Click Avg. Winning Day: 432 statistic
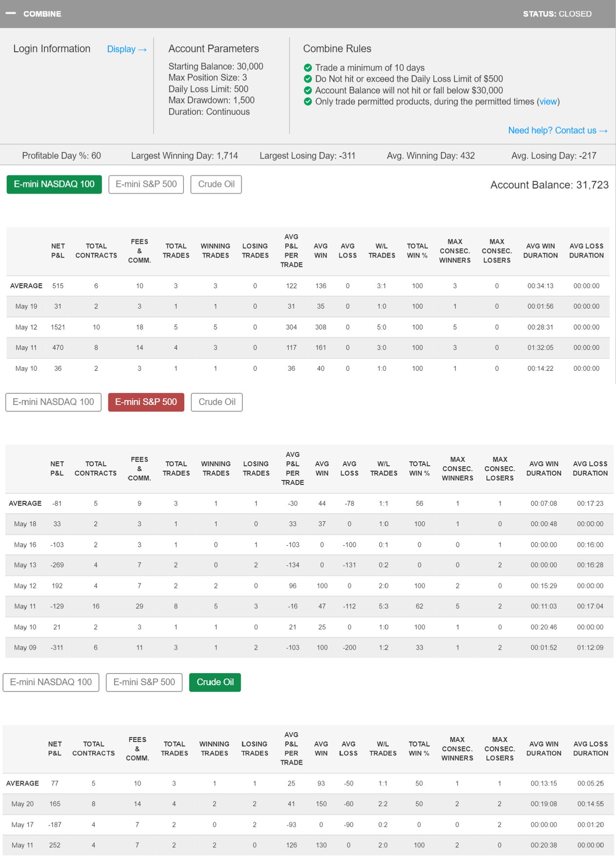Image resolution: width=616 pixels, height=857 pixels. [431, 156]
